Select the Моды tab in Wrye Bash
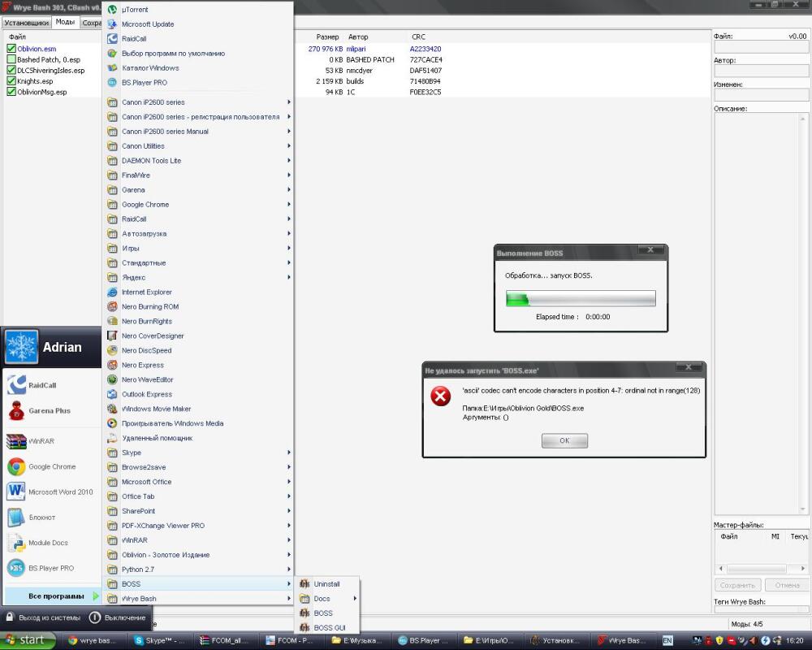 click(65, 22)
